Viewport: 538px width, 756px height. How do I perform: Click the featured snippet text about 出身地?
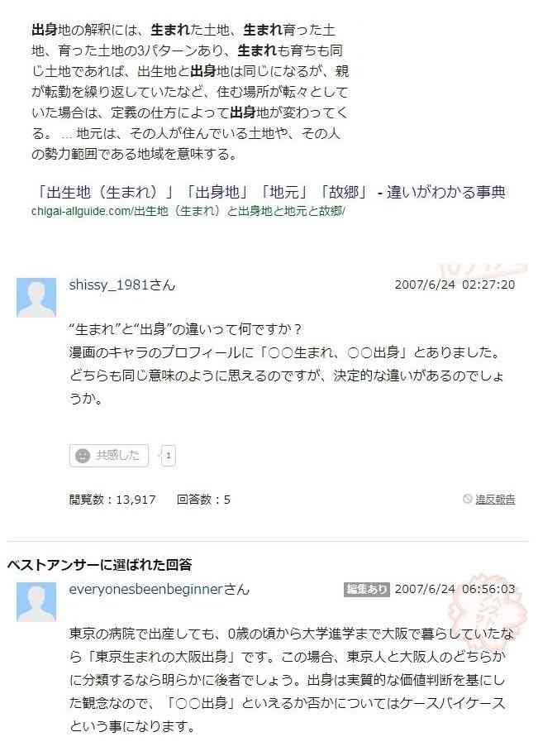(190, 92)
